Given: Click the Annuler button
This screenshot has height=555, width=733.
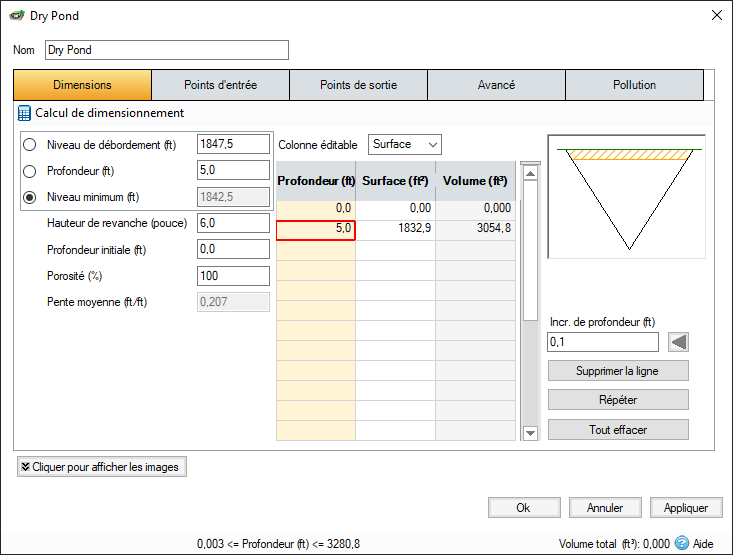Looking at the screenshot, I should 605,508.
